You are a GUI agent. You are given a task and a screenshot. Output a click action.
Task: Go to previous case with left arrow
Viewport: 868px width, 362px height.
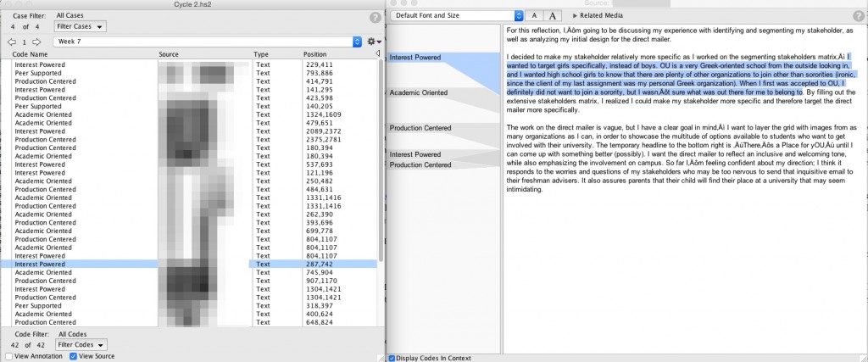click(12, 42)
